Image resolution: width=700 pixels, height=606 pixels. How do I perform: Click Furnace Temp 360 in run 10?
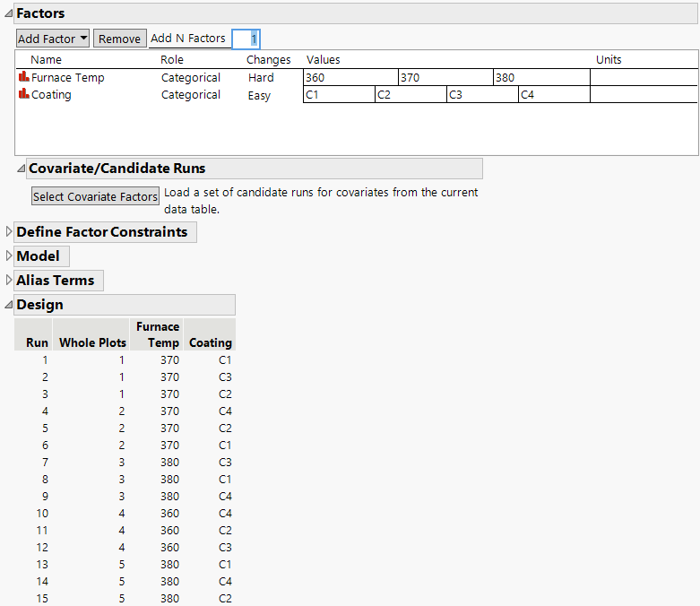[169, 513]
